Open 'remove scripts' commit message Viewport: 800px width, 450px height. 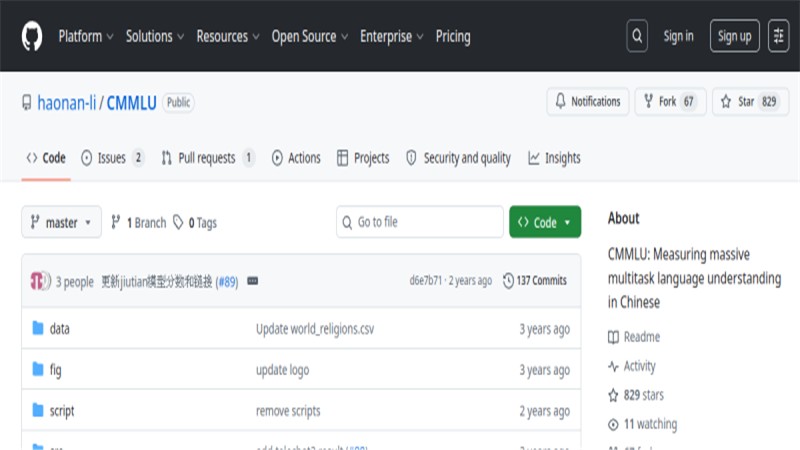tap(288, 411)
